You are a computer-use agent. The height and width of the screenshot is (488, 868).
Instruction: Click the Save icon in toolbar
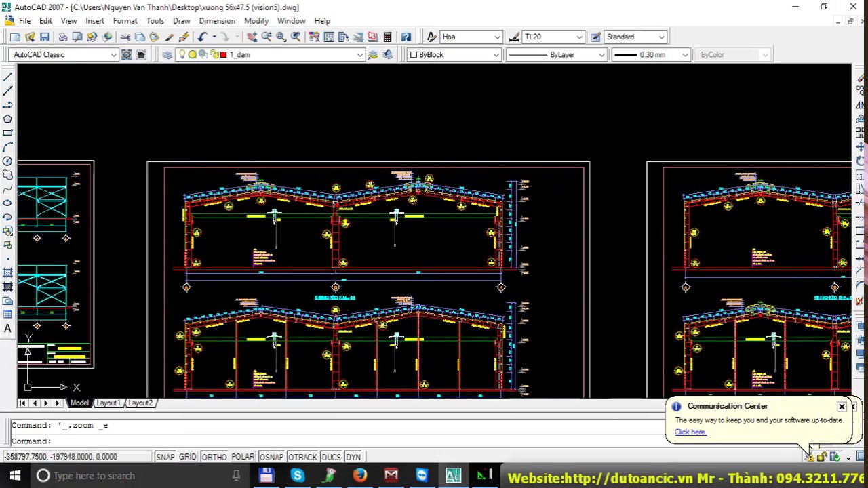pos(44,37)
